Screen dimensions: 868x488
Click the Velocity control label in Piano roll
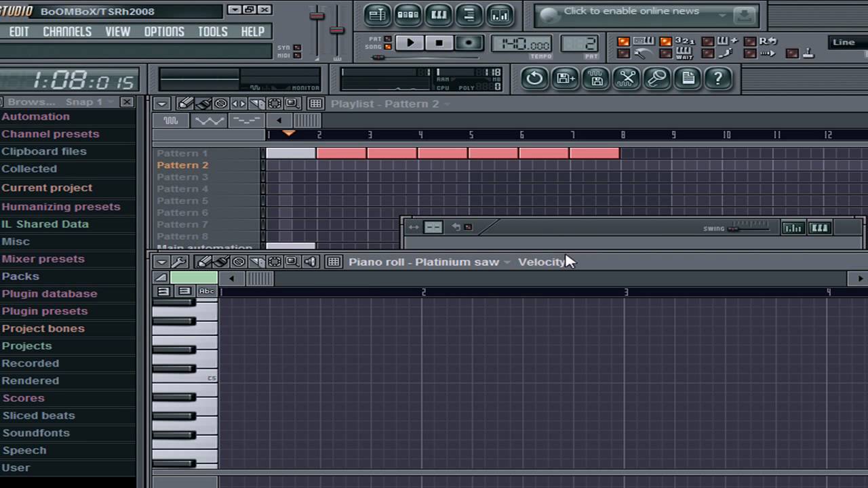(x=541, y=262)
